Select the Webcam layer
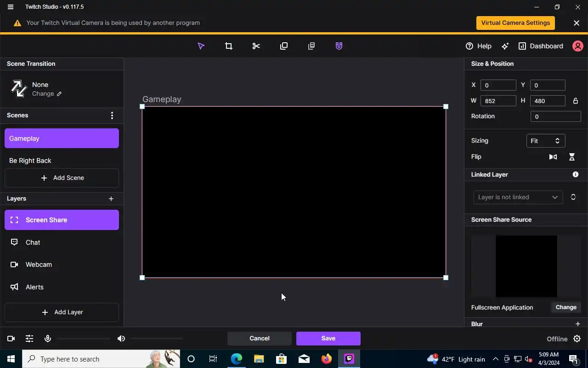Screen dimensions: 588x368 (62, 264)
